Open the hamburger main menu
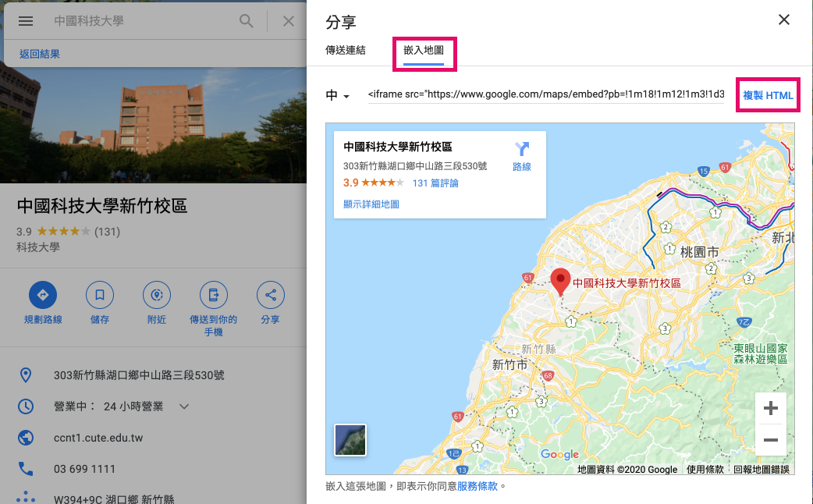 (x=26, y=21)
